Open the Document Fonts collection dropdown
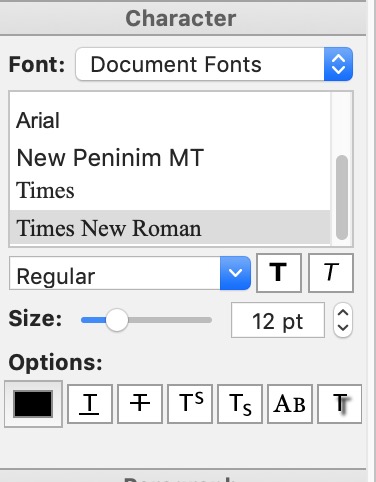This screenshot has height=482, width=376. (214, 64)
